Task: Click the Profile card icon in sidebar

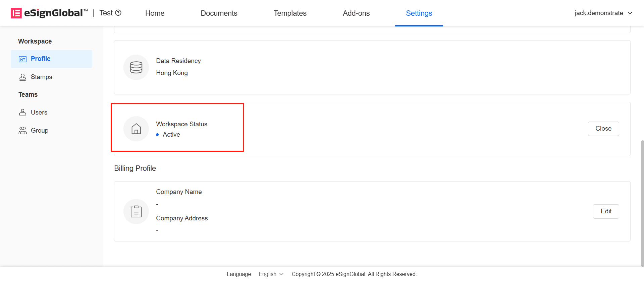Action: pyautogui.click(x=22, y=59)
